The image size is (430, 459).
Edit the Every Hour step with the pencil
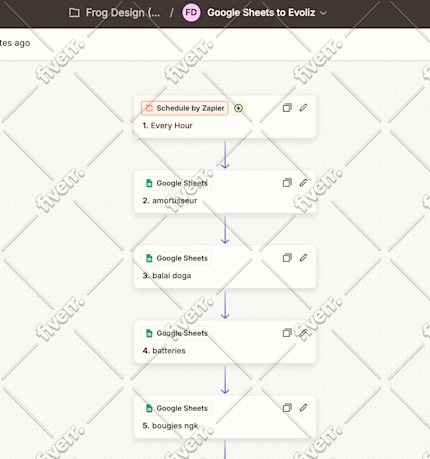point(303,108)
